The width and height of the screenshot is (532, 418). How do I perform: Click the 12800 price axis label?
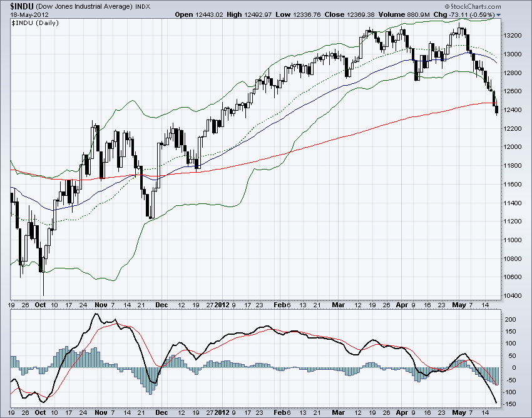512,73
